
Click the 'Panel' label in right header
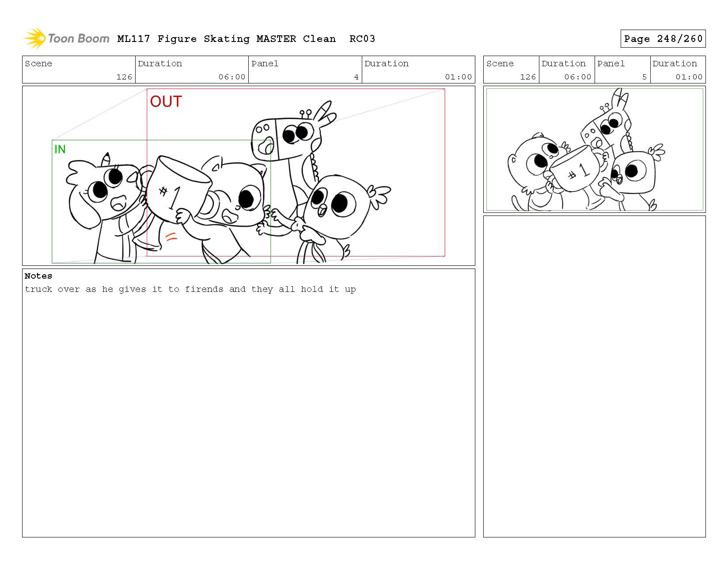(x=611, y=64)
